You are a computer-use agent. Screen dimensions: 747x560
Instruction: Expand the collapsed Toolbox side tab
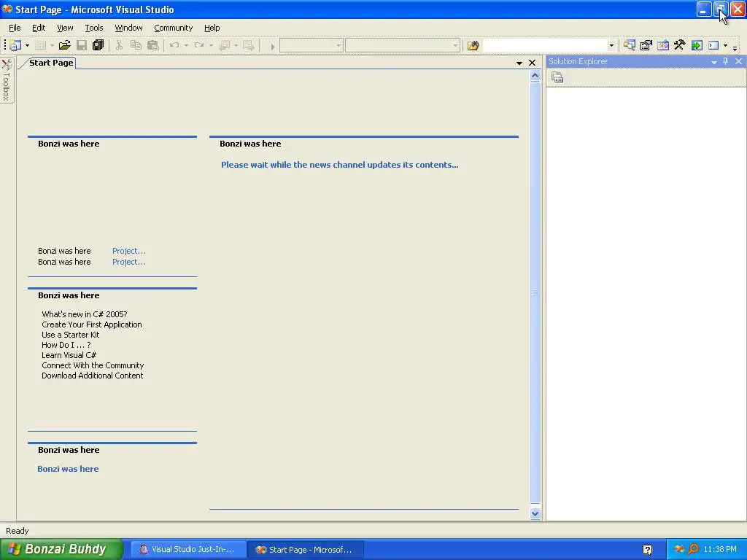[x=7, y=80]
